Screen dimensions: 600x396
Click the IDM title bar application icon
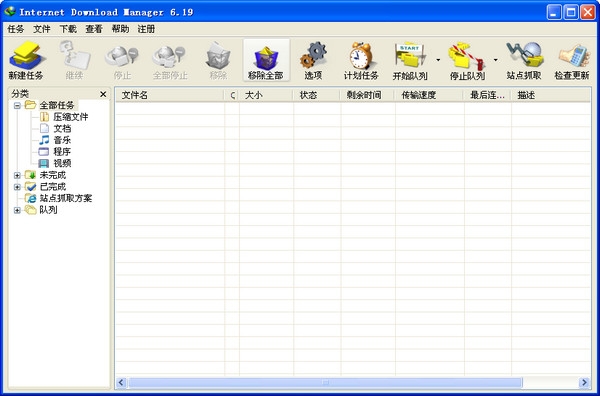[10, 12]
